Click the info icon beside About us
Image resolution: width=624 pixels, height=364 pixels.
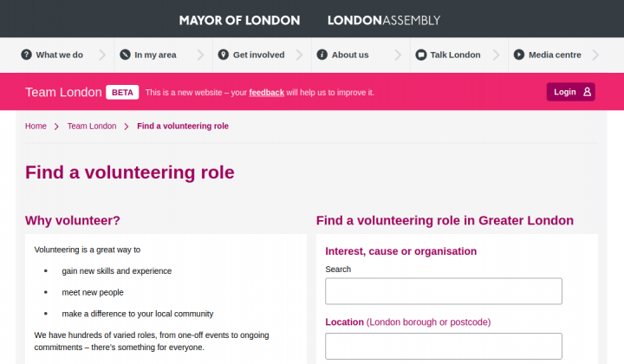322,55
